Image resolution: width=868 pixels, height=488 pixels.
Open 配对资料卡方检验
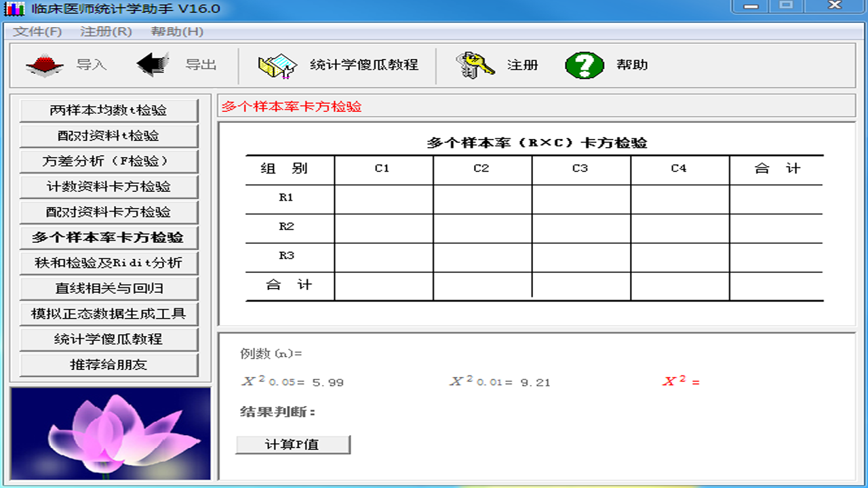pos(108,213)
